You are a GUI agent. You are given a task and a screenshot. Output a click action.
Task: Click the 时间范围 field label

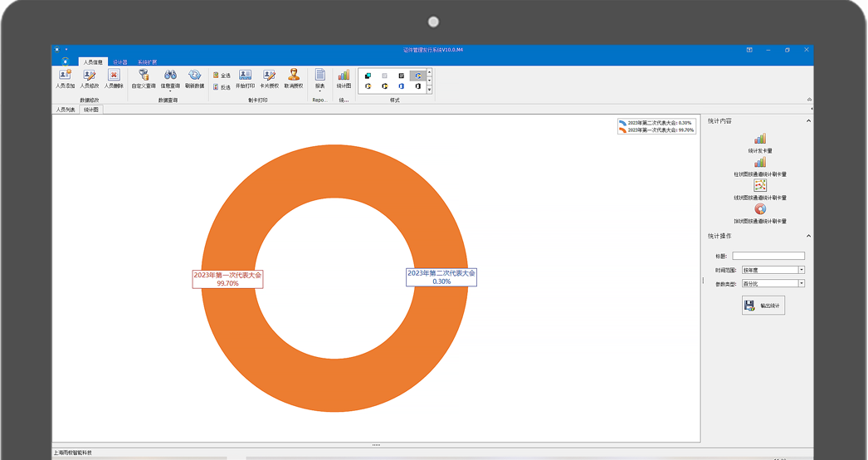725,271
